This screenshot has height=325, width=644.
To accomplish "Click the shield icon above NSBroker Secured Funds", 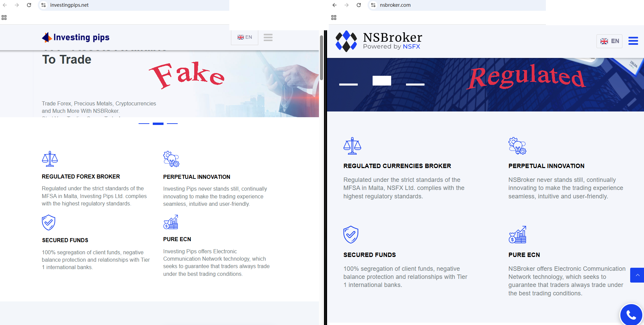I will [351, 234].
